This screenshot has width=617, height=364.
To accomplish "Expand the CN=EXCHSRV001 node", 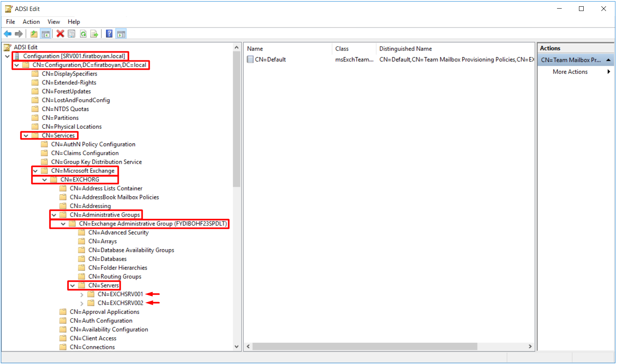I will pos(82,294).
